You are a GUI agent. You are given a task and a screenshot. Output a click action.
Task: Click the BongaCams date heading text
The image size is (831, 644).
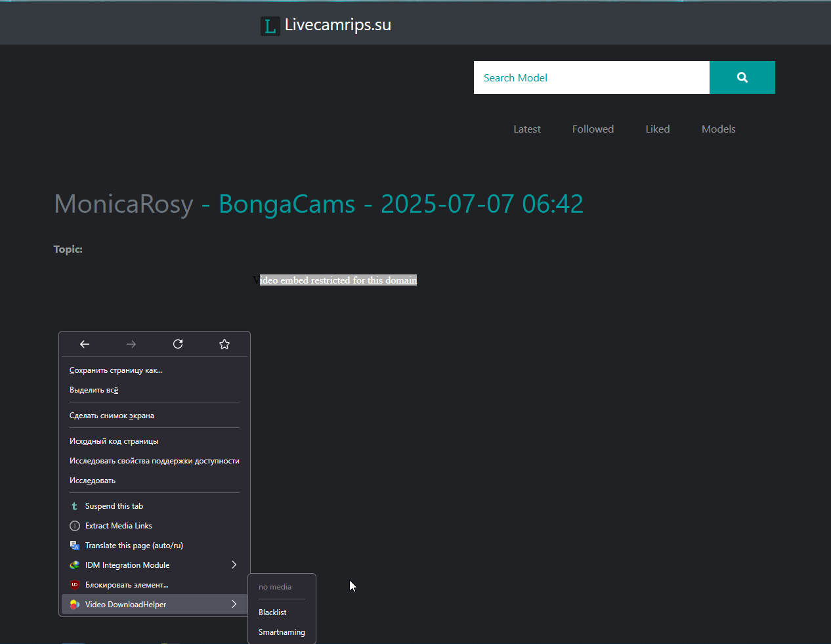pos(401,204)
